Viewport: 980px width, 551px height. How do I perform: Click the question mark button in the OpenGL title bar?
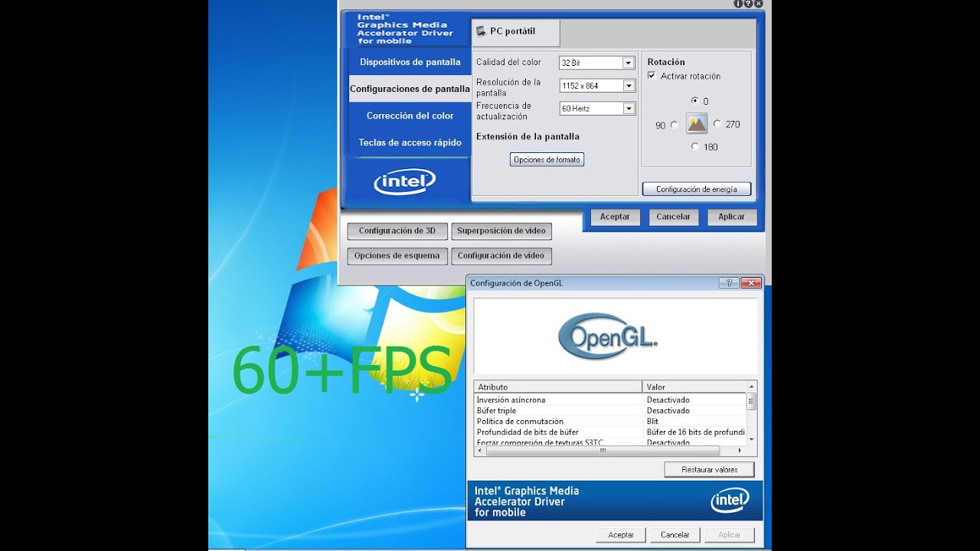728,283
